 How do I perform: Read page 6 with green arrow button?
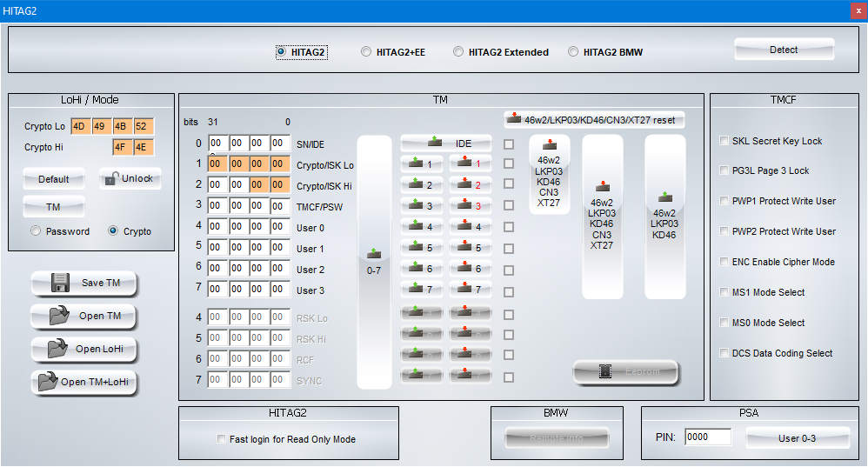421,269
